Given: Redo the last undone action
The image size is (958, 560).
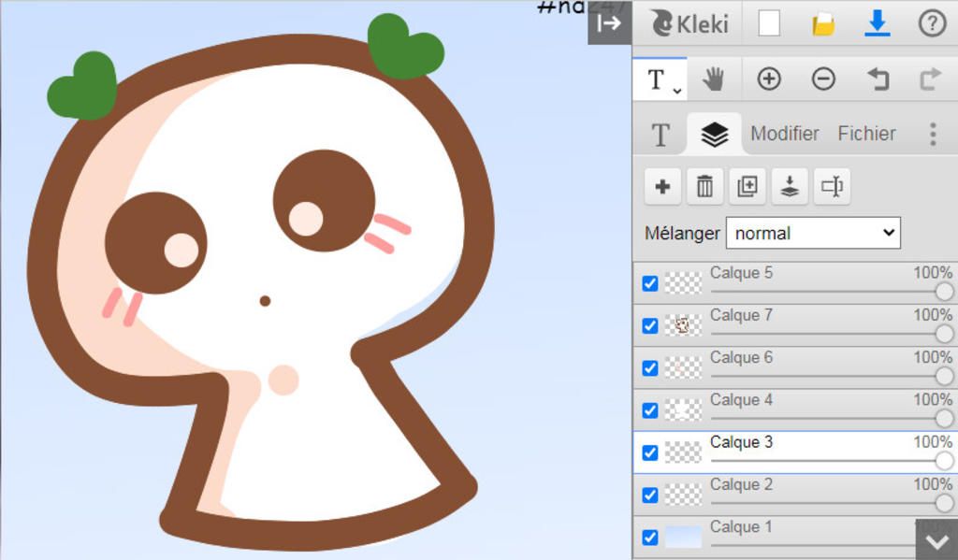Looking at the screenshot, I should point(931,79).
